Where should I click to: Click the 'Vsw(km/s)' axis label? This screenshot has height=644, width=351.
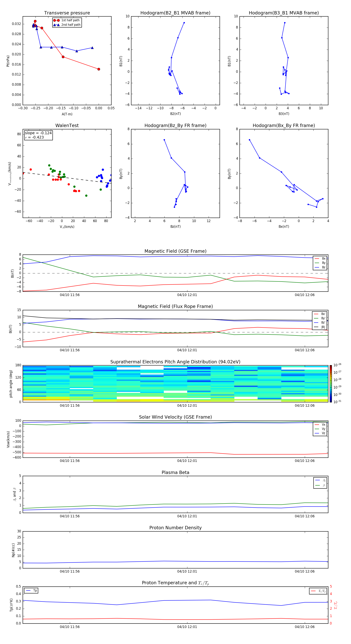8,439
